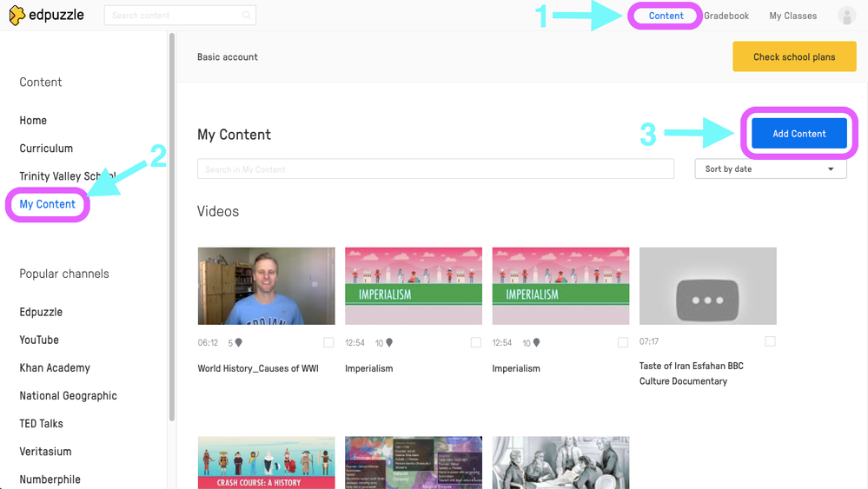Go to My Classes tab
Screen dimensions: 868x489
pos(792,16)
